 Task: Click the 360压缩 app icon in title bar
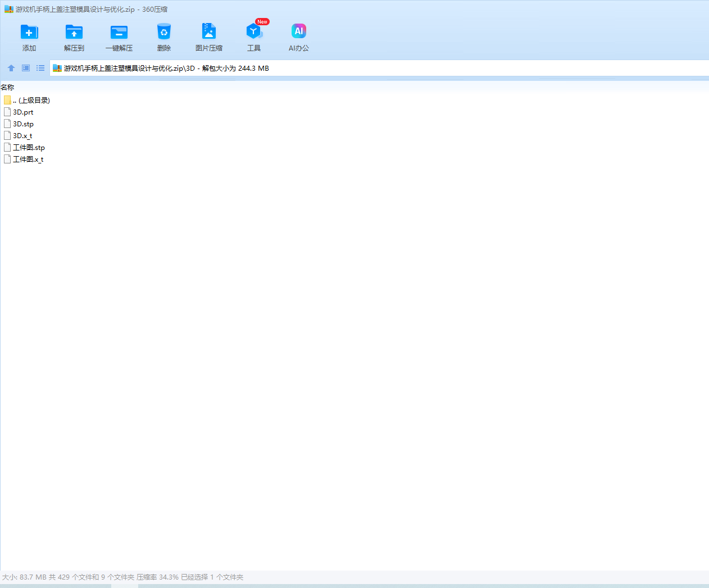coord(8,9)
